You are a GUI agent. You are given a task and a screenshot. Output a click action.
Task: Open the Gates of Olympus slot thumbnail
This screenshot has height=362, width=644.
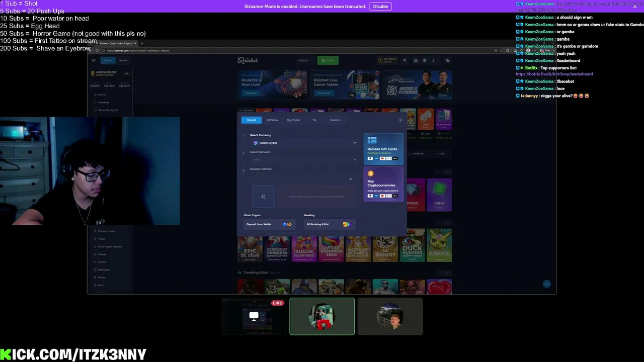pos(358,245)
